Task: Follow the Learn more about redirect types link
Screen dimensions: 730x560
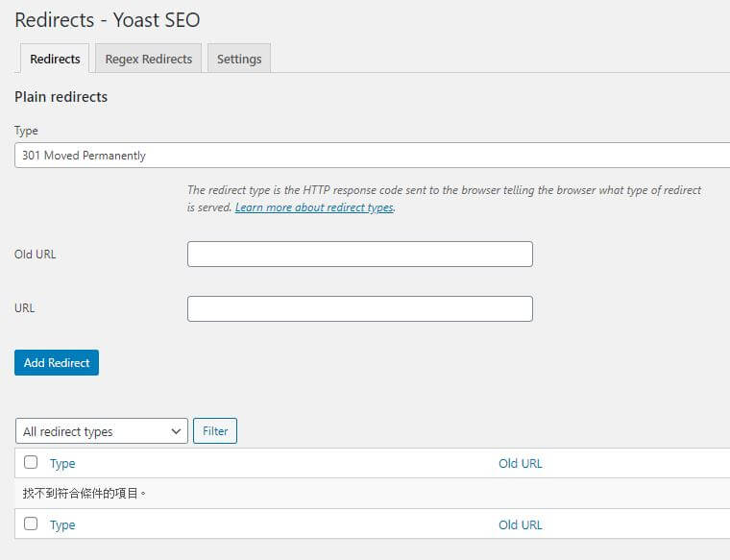Action: 314,207
